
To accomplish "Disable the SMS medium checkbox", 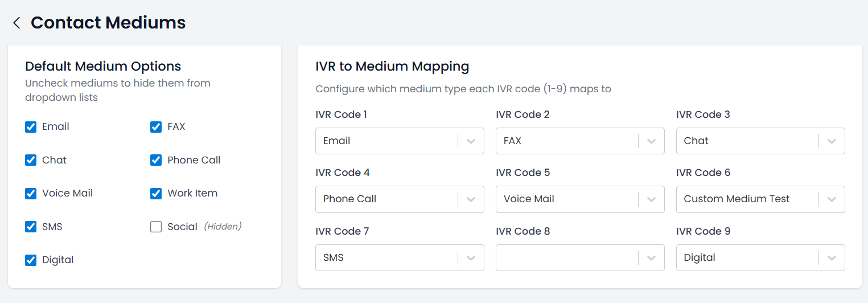I will coord(31,227).
